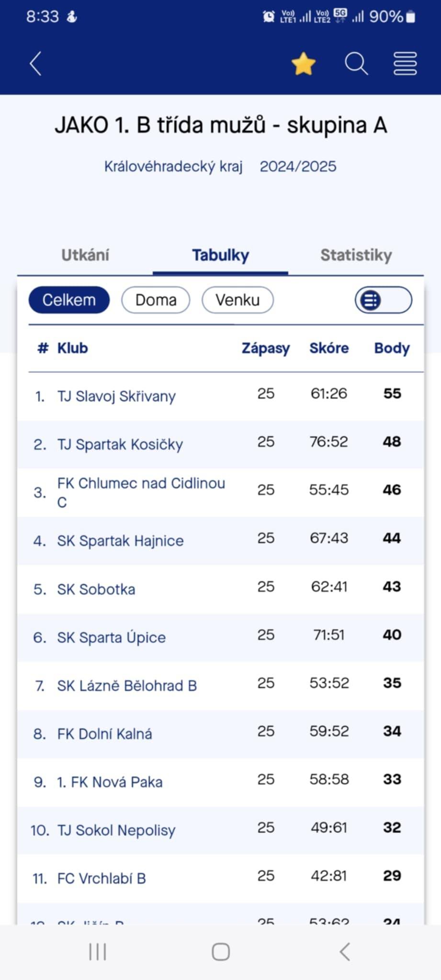Tap the back arrow in header
Screen dimensions: 441x980
coord(36,64)
